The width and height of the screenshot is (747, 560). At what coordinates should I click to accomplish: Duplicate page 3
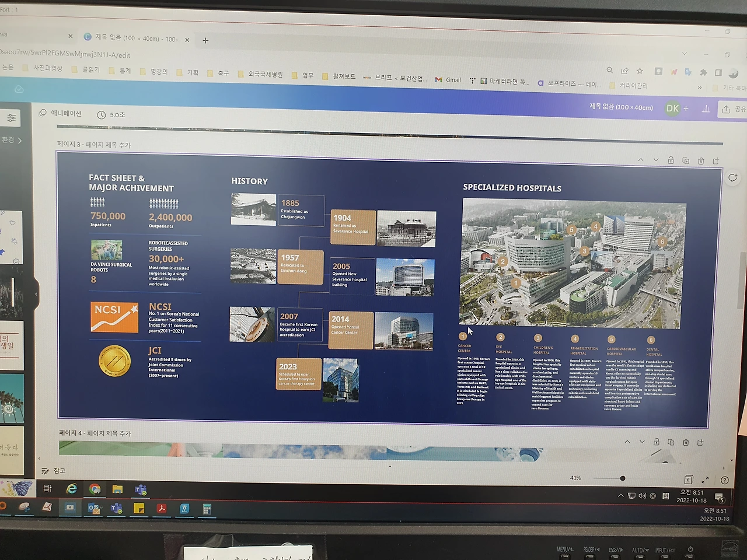pyautogui.click(x=686, y=160)
